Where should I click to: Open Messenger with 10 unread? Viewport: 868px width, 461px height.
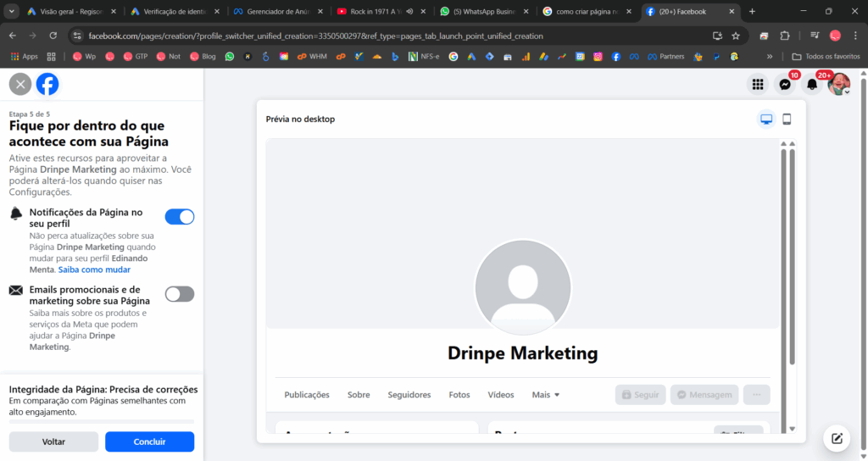tap(785, 84)
